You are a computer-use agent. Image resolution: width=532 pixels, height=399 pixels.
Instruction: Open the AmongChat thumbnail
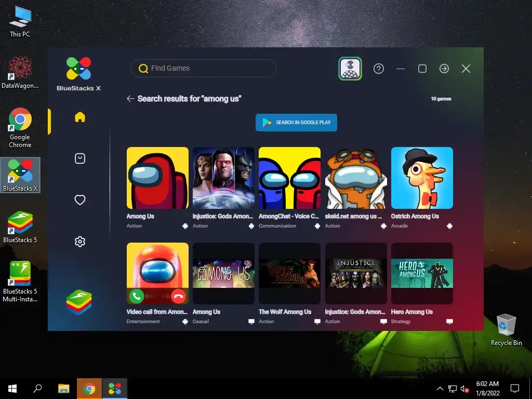pyautogui.click(x=289, y=178)
